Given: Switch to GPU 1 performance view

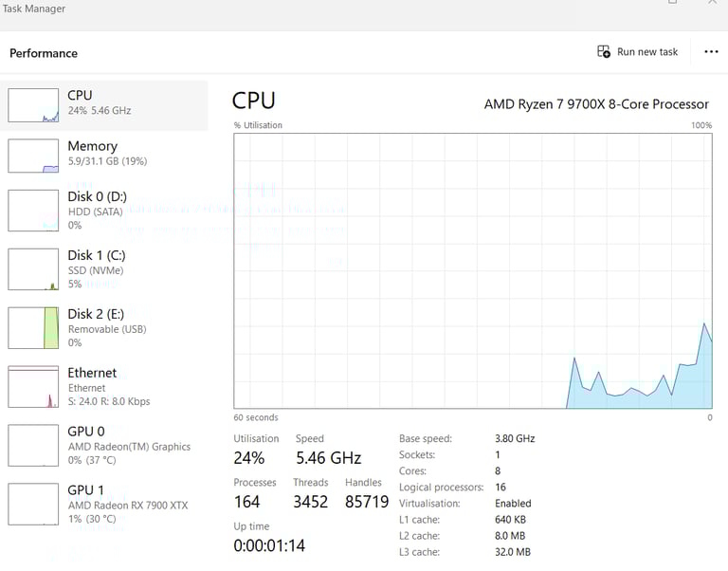Looking at the screenshot, I should click(x=104, y=504).
